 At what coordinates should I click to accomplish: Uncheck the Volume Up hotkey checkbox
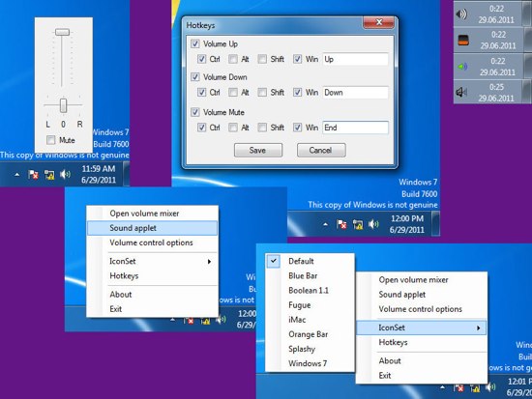click(x=194, y=43)
